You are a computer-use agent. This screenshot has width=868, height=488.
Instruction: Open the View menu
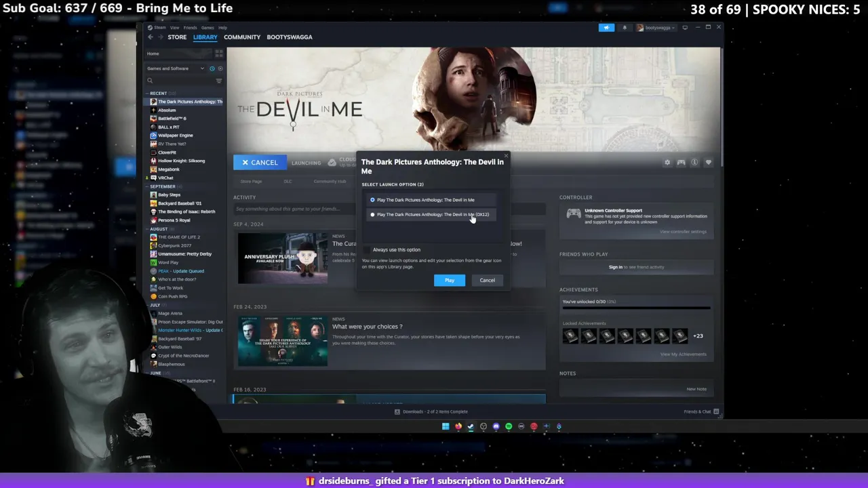(x=175, y=28)
